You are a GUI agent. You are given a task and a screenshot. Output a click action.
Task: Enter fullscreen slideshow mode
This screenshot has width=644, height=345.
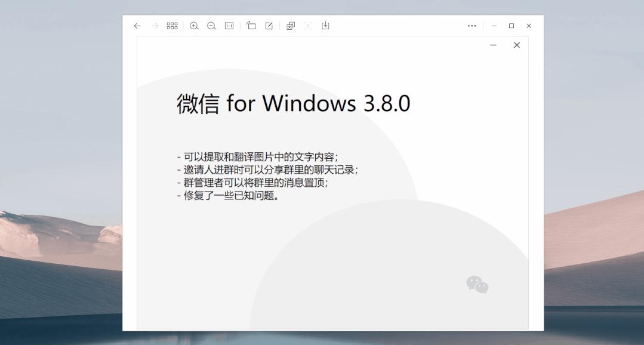308,26
